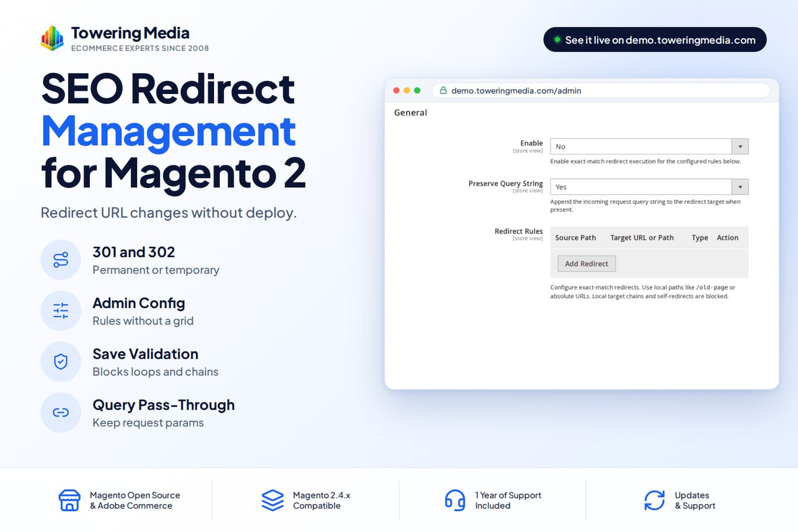Click the demo.toweringmedia.com/admin address bar
Viewport: 798px width, 532px height.
click(x=601, y=90)
